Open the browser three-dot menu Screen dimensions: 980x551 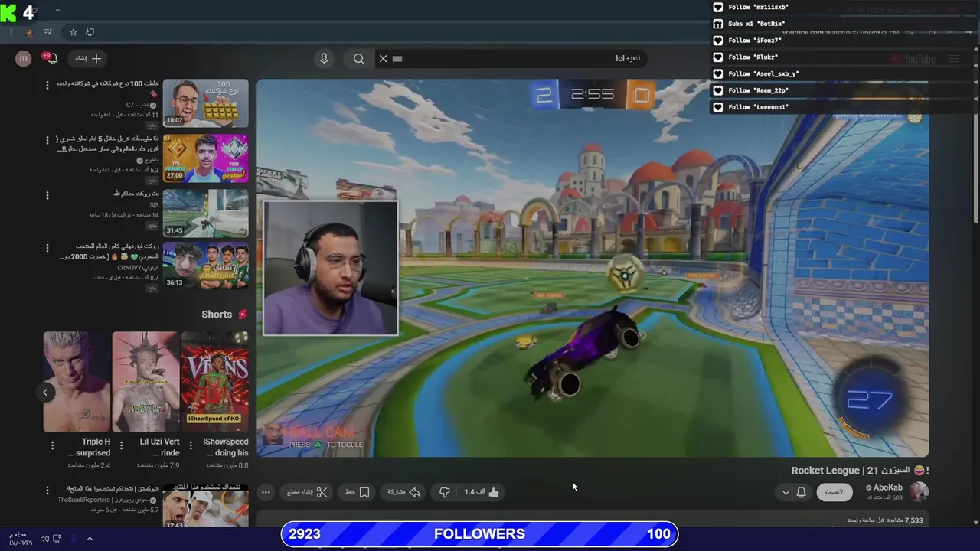tap(11, 32)
